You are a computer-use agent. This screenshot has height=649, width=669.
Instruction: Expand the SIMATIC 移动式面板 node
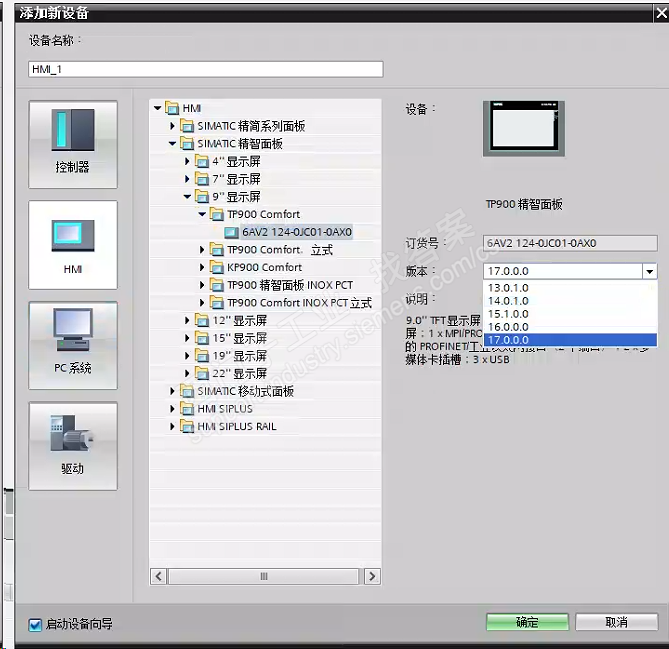[x=172, y=391]
